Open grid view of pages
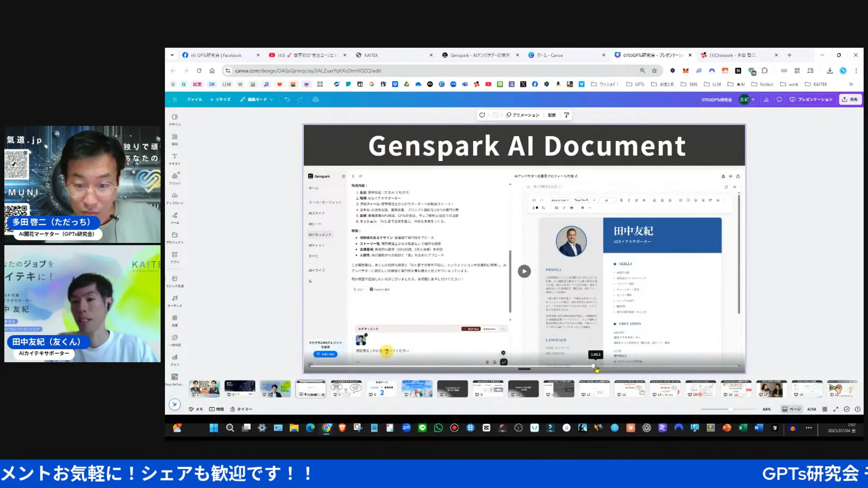 (825, 409)
